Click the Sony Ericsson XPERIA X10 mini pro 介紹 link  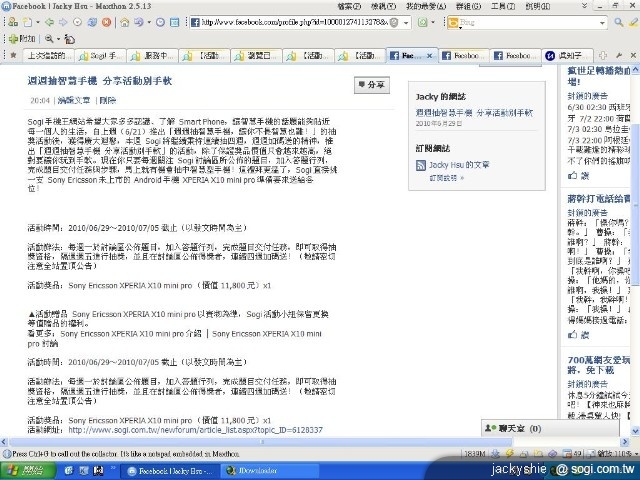131,333
